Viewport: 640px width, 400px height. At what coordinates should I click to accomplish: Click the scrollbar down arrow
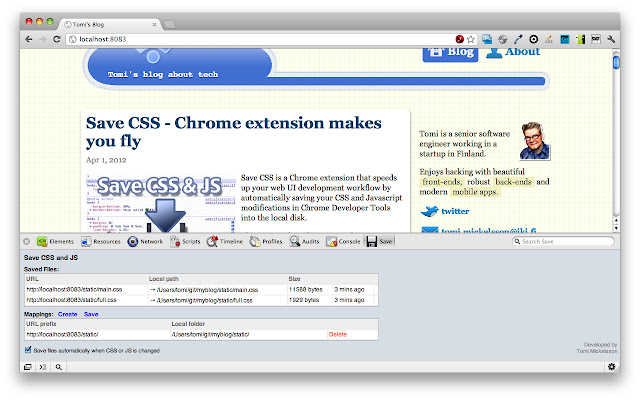coord(616,229)
